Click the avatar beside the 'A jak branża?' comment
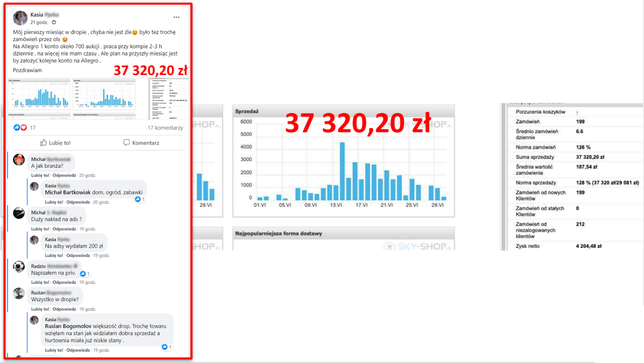 point(19,160)
